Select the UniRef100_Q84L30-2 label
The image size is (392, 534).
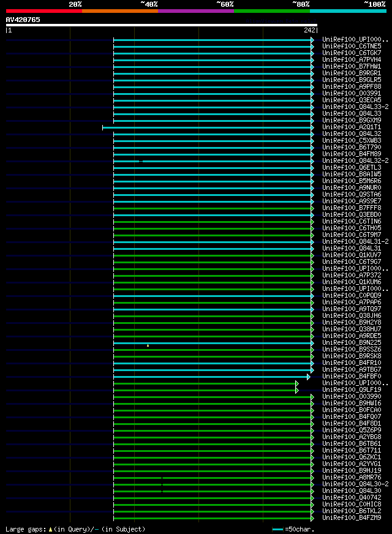(x=356, y=484)
